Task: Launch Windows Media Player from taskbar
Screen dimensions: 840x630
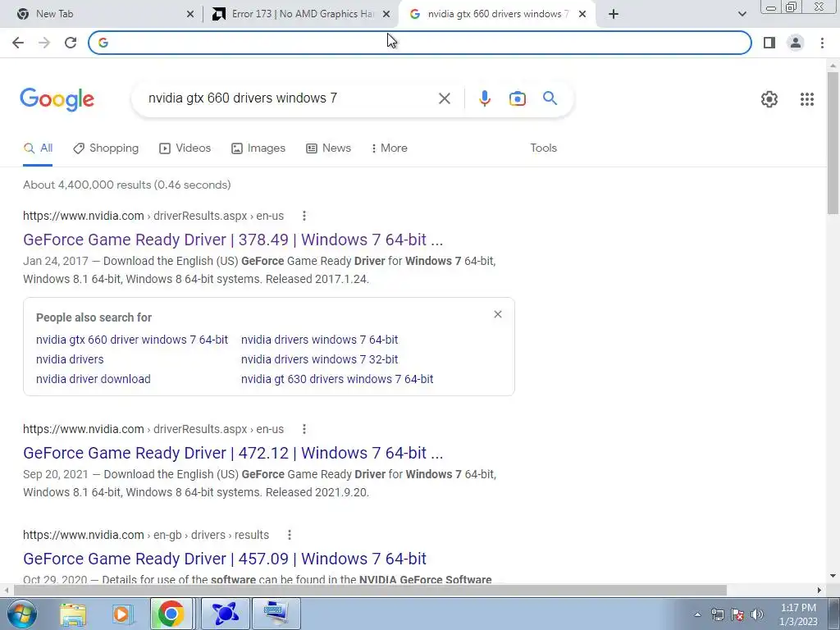Action: point(121,614)
